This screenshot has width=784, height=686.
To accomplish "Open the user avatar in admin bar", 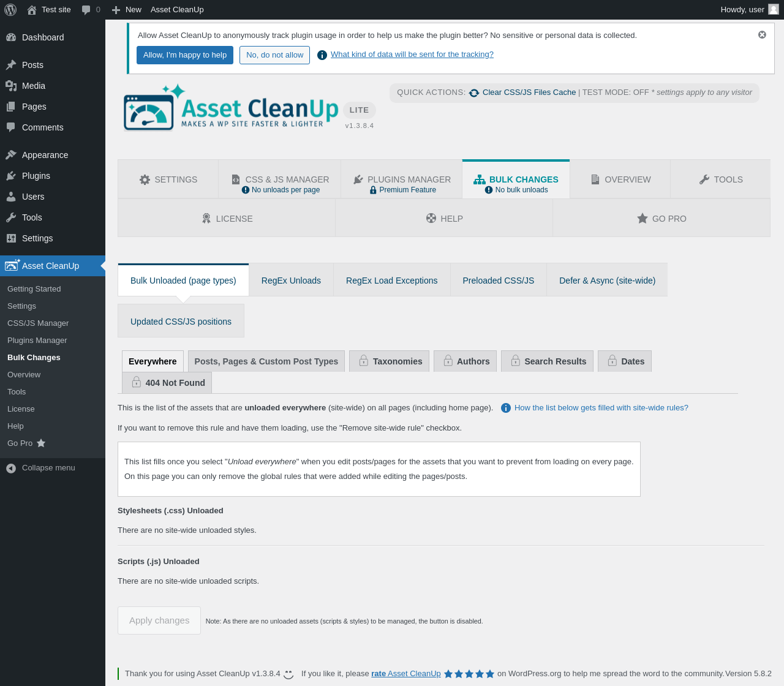I will [x=774, y=10].
